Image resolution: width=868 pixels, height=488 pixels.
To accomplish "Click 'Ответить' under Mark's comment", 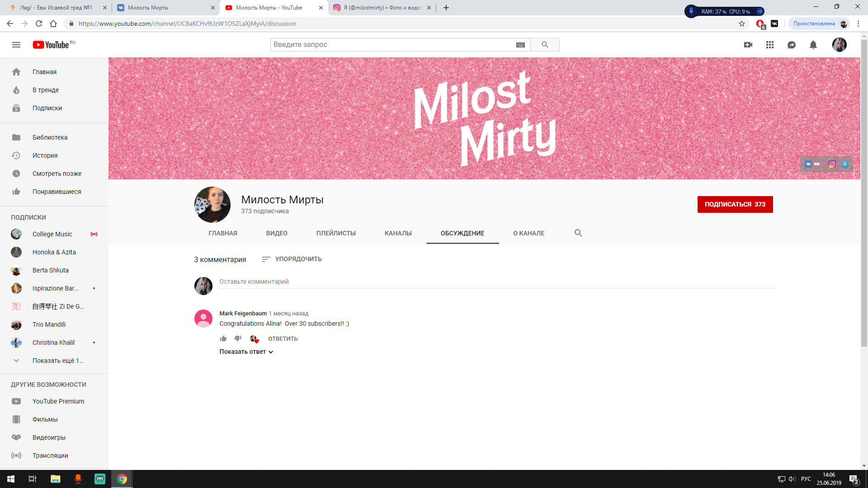I will (283, 338).
